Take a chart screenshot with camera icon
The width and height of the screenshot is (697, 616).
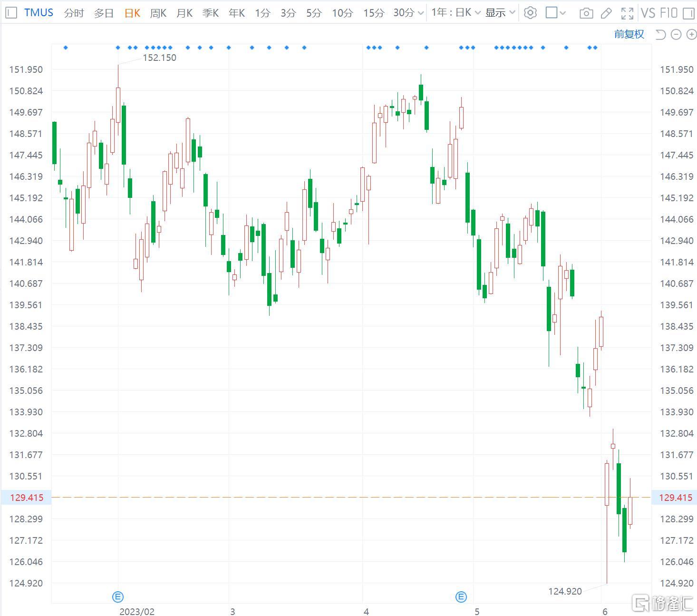coord(586,13)
